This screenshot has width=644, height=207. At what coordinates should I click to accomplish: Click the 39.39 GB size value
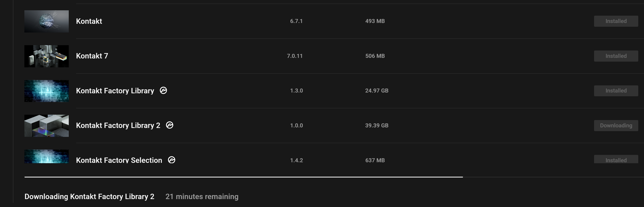tap(376, 125)
